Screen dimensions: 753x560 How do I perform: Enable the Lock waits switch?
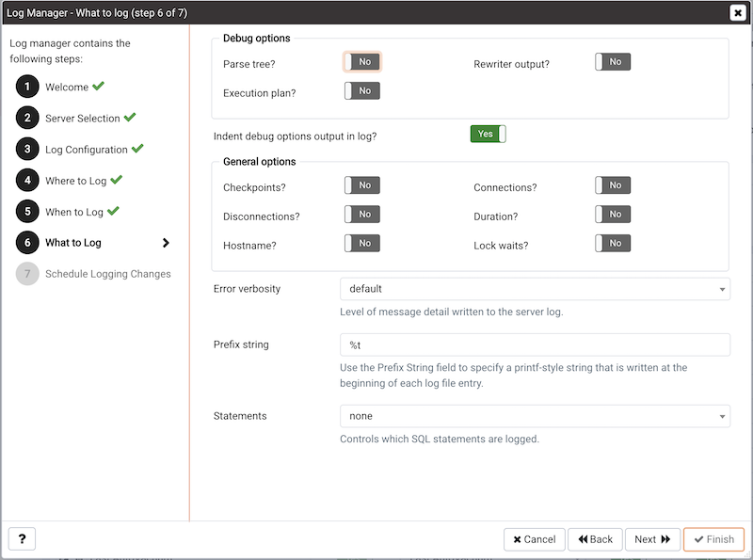tap(613, 243)
